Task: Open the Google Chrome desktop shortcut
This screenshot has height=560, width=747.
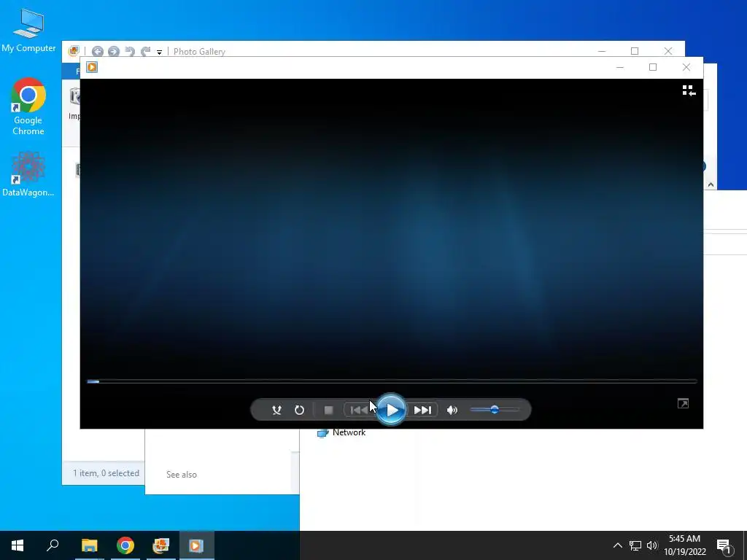Action: [x=28, y=106]
